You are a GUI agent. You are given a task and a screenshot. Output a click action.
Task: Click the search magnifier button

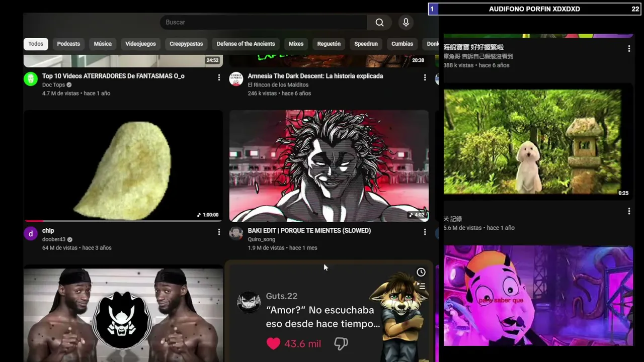point(379,22)
